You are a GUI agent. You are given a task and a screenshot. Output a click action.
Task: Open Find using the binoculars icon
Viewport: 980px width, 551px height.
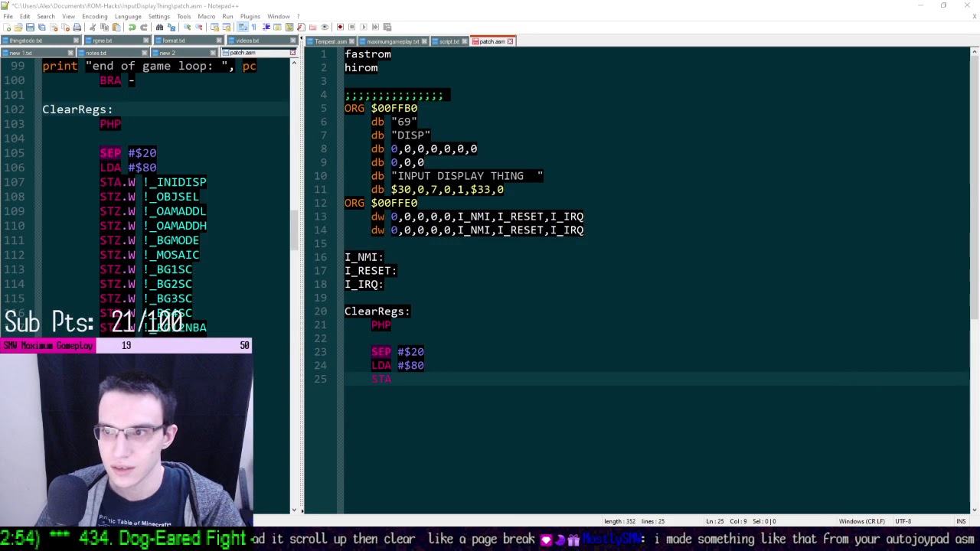[159, 27]
